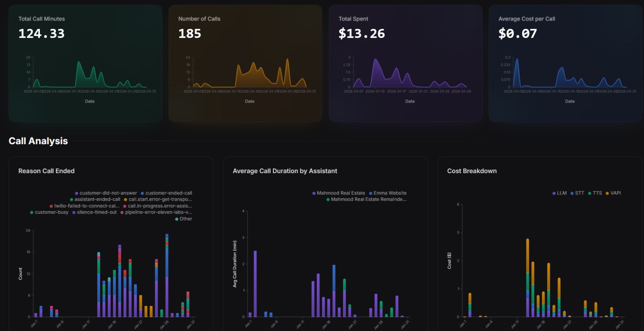Toggle LLM series in Cost Breakdown
The height and width of the screenshot is (331, 644).
point(559,193)
